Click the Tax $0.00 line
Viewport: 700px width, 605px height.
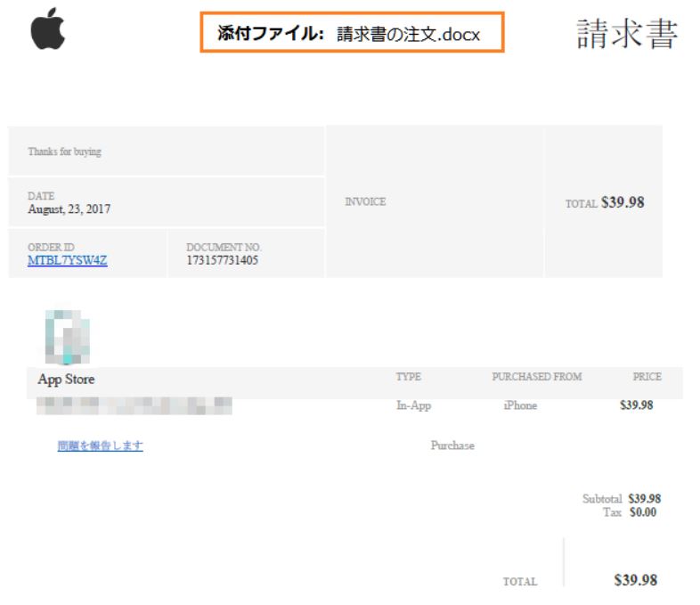(630, 512)
